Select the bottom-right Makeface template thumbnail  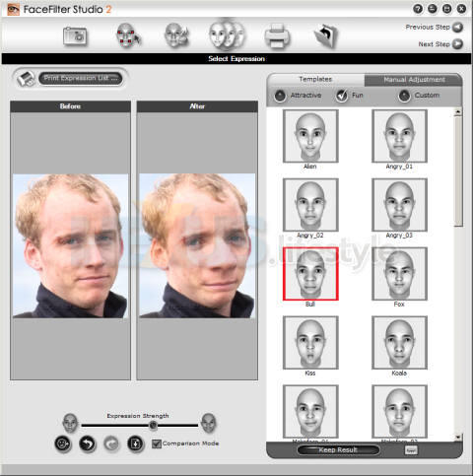(399, 412)
